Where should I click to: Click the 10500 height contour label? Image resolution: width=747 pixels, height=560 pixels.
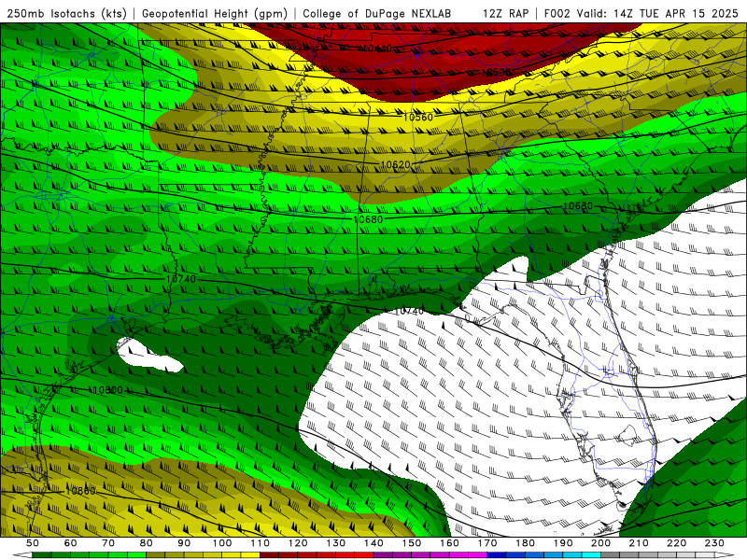496,73
